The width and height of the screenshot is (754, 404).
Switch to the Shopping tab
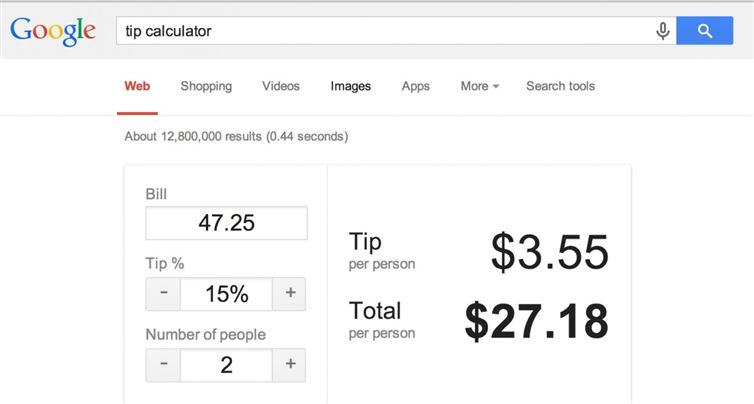[x=206, y=86]
